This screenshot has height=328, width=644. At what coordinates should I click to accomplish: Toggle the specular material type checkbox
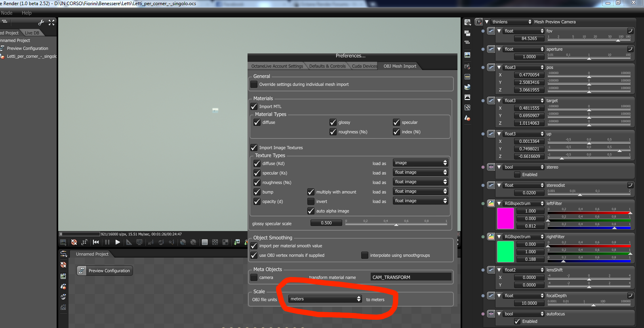pos(396,122)
